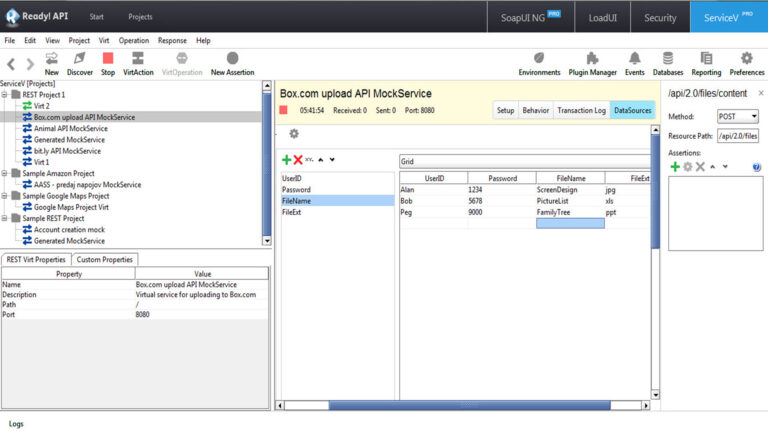Click the project tree vertical scrollbar
Image resolution: width=768 pixels, height=432 pixels.
click(267, 163)
